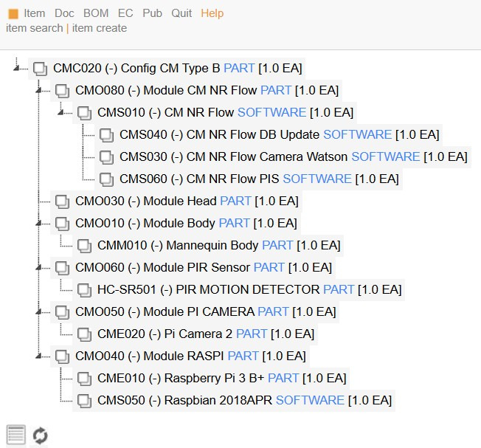481x448 pixels.
Task: Collapse the CMO010 Module Body node
Action: click(38, 224)
